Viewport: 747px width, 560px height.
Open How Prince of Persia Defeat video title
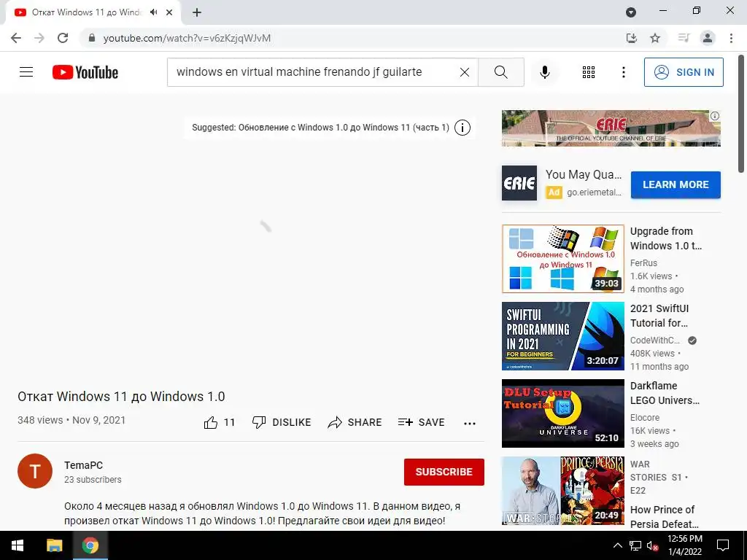tap(664, 517)
